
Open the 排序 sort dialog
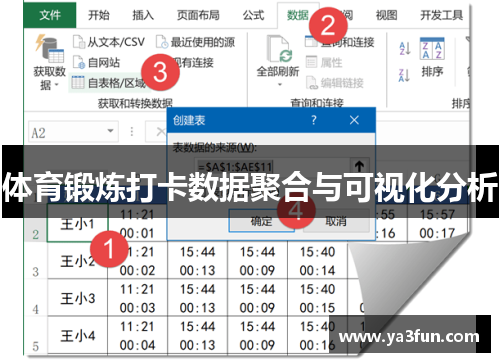pos(432,57)
